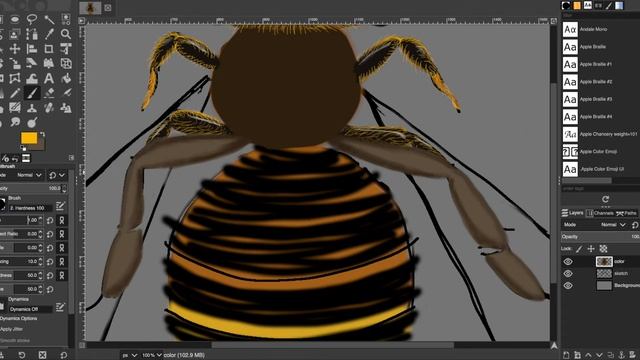Image resolution: width=640 pixels, height=360 pixels.
Task: Swap foreground and background colors
Action: click(x=42, y=134)
